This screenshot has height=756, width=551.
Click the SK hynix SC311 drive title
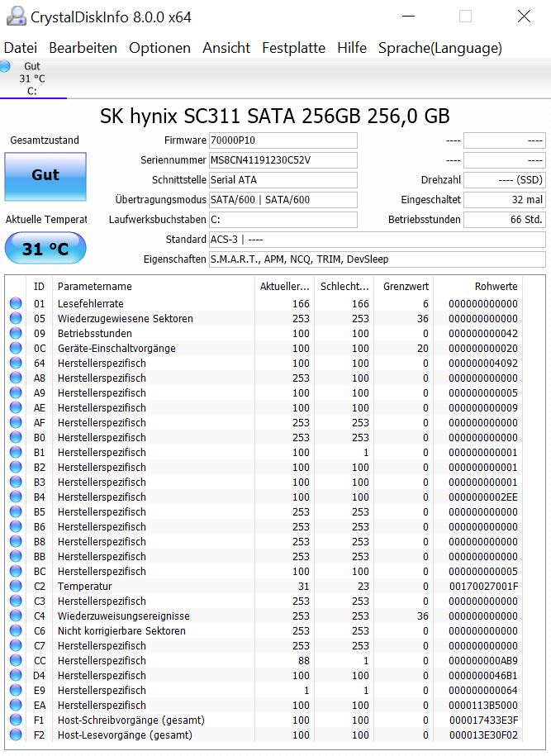(275, 116)
